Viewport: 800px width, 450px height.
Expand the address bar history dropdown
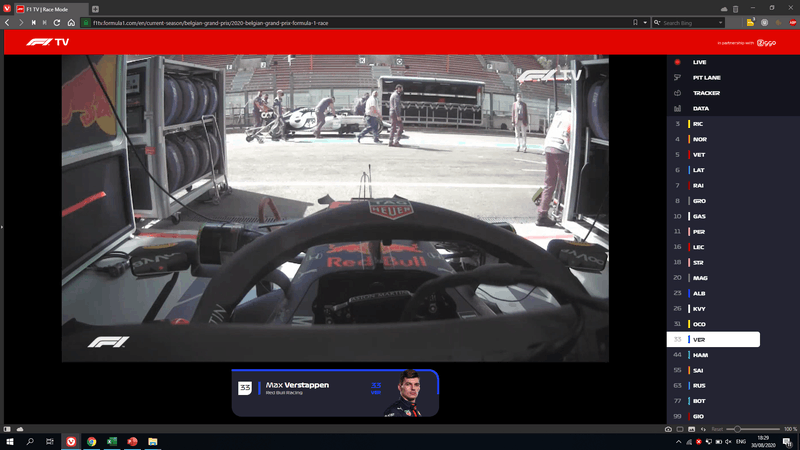[645, 22]
